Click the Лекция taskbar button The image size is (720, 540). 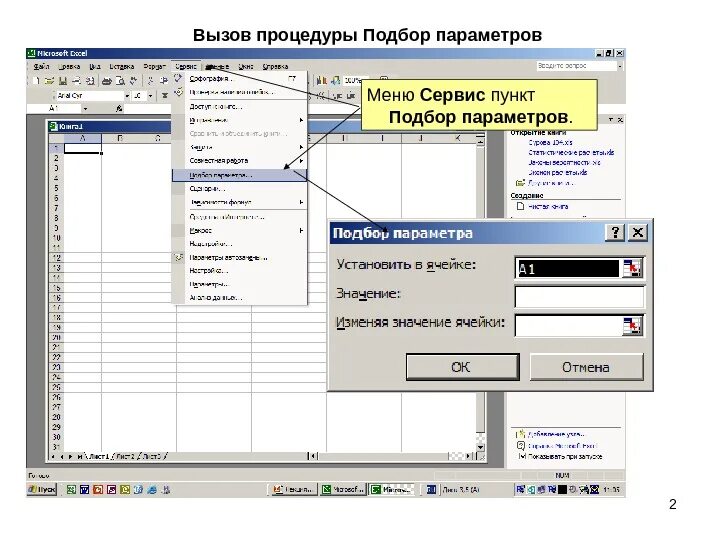[x=293, y=489]
